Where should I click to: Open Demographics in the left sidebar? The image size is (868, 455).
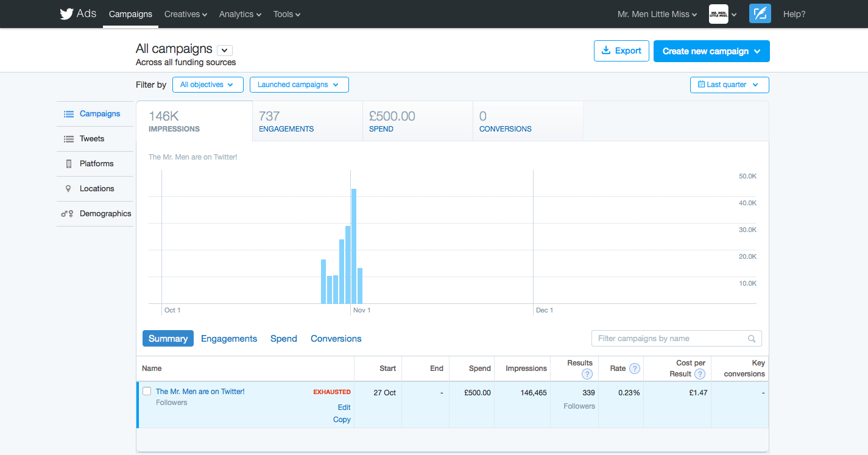tap(95, 214)
